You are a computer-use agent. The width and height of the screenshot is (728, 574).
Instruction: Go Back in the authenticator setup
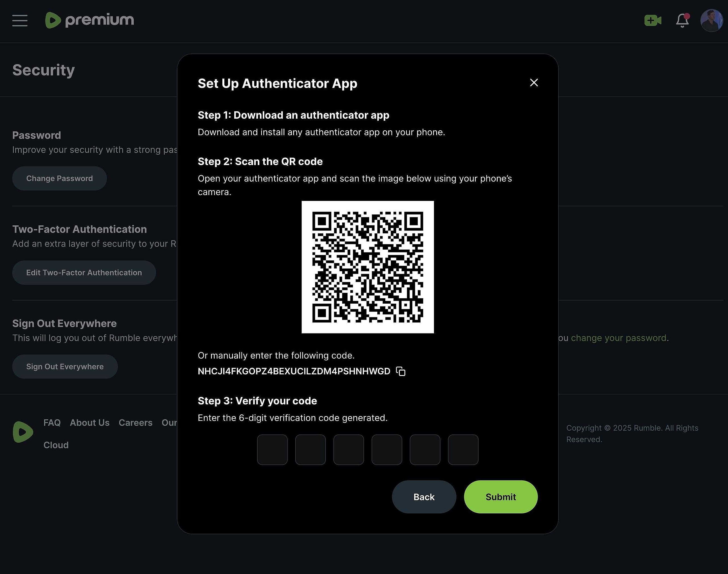[424, 497]
